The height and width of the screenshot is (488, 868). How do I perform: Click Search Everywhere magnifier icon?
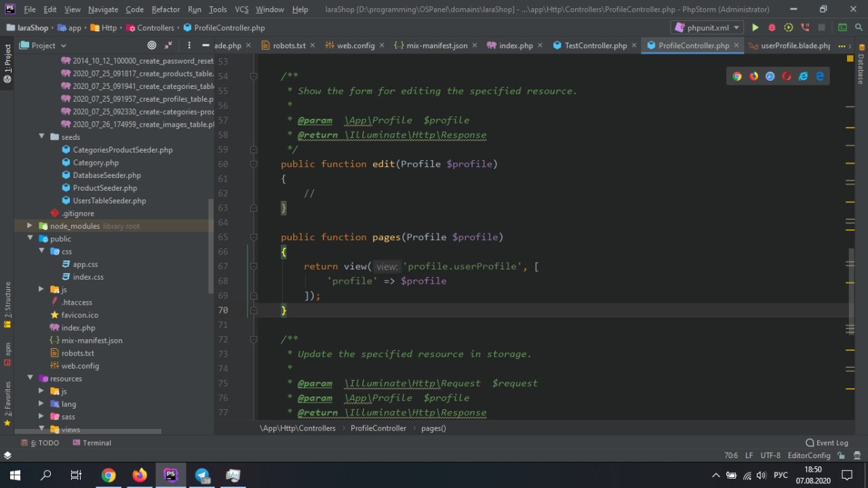tap(858, 28)
